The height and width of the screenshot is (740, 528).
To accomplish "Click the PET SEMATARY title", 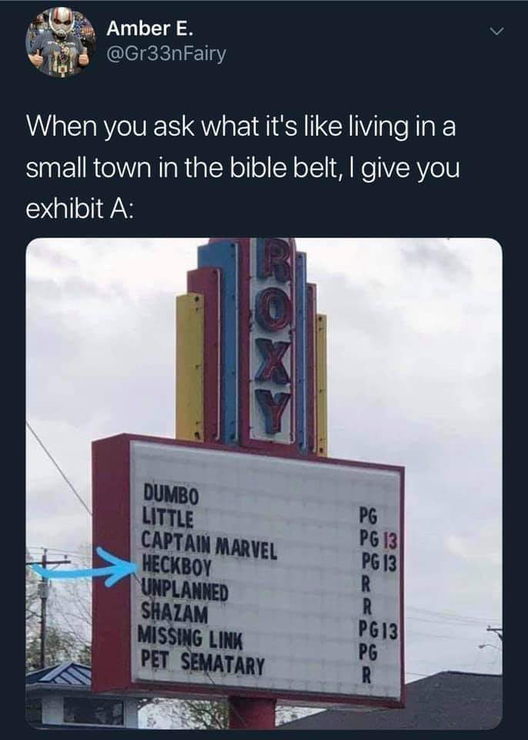I will point(203,663).
